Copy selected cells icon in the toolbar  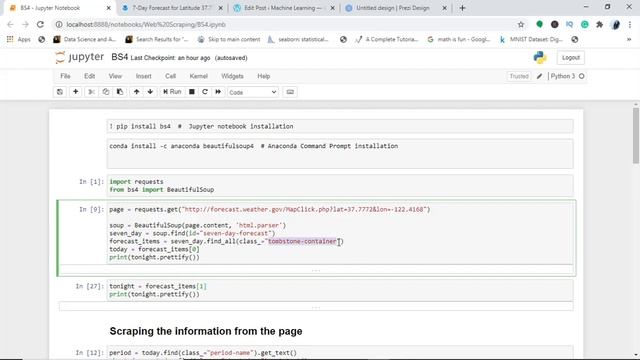pyautogui.click(x=106, y=92)
